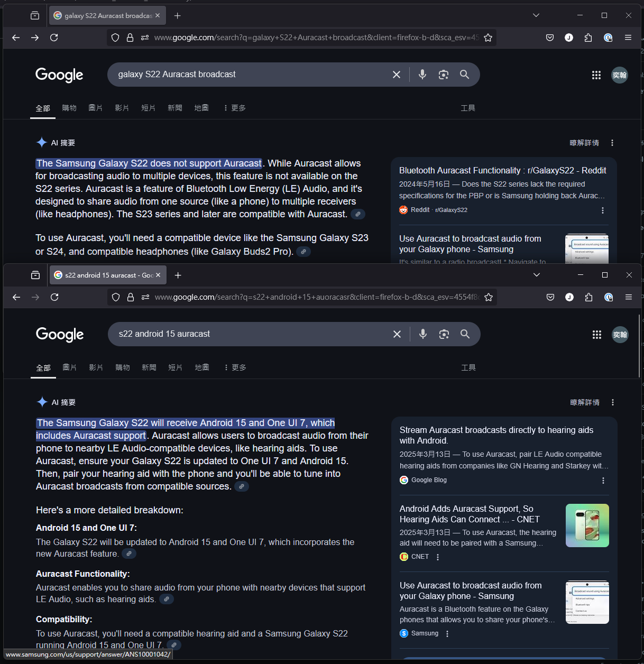This screenshot has width=644, height=664.
Task: Click CNET result thumbnail image
Action: (587, 525)
